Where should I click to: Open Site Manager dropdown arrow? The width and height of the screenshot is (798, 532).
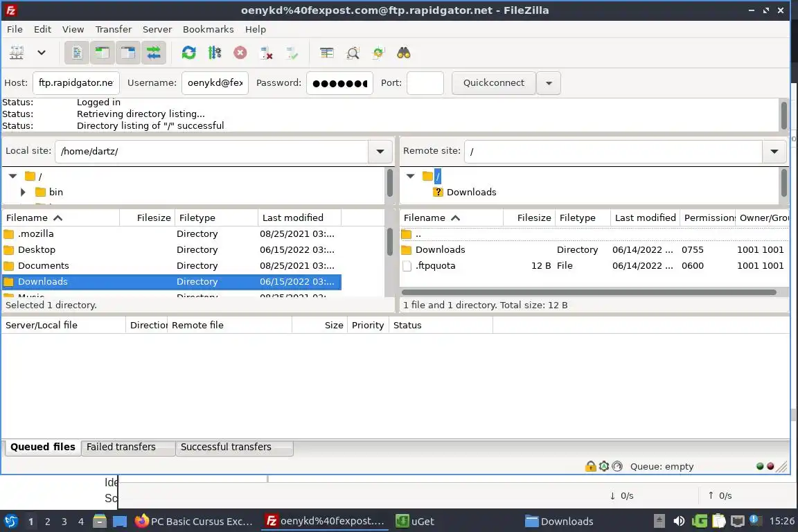42,53
